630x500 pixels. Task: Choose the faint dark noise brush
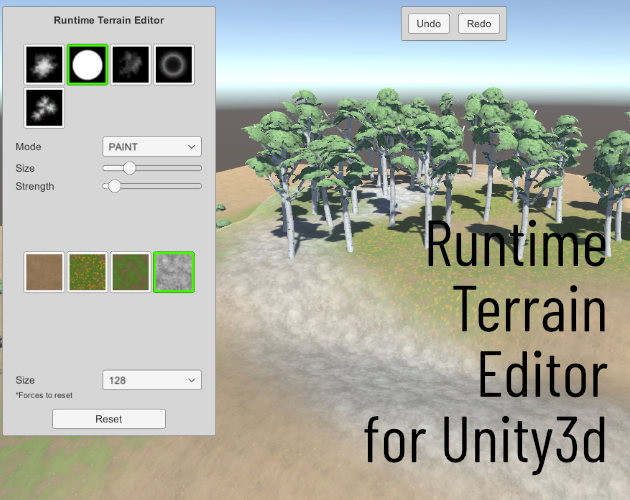pyautogui.click(x=131, y=65)
